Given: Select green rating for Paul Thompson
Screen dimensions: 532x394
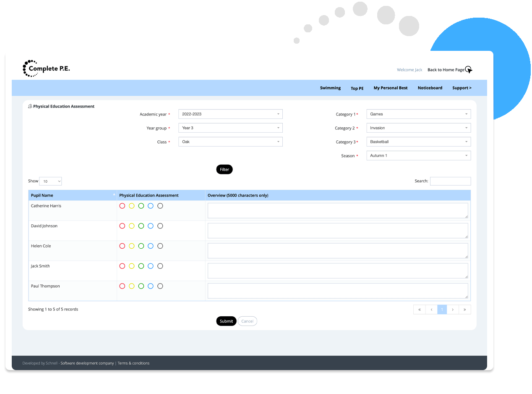Looking at the screenshot, I should click(141, 286).
